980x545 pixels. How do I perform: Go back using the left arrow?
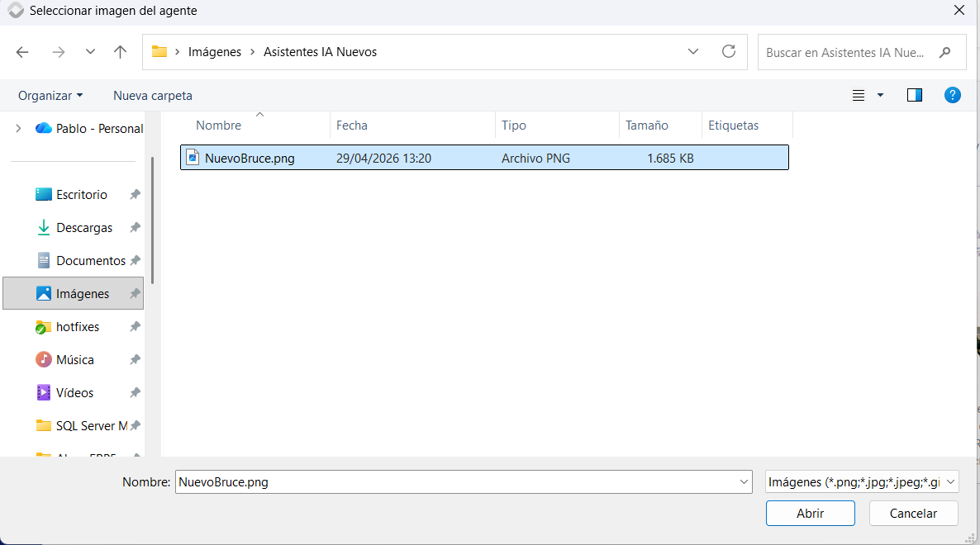(x=22, y=53)
